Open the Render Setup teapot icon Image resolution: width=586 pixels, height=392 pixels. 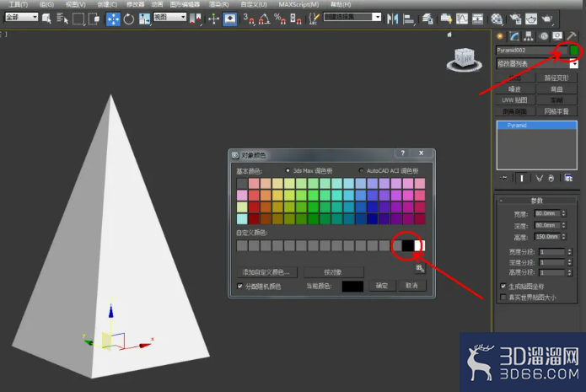(x=516, y=19)
